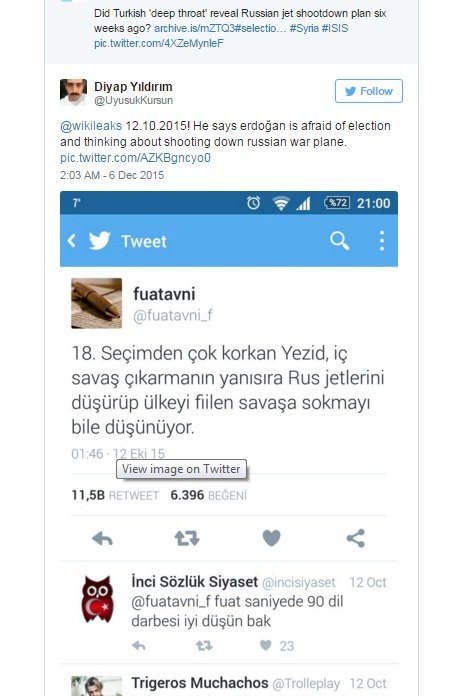Tap the İnci Sözlük Siyaset owl avatar
Image resolution: width=465 pixels, height=696 pixels.
tap(98, 599)
